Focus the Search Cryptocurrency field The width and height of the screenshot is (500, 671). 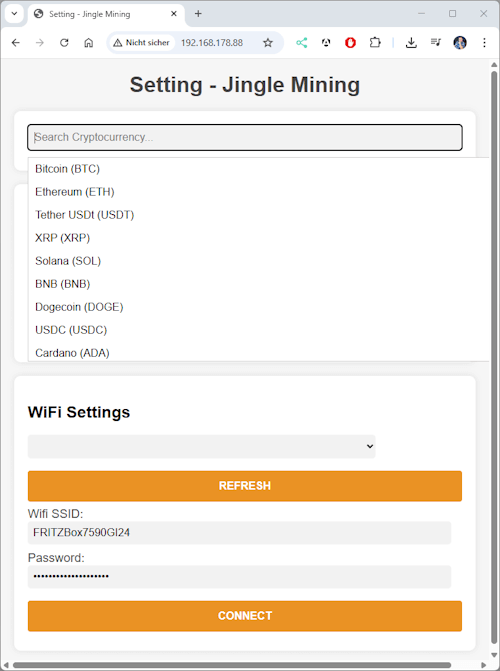[245, 137]
